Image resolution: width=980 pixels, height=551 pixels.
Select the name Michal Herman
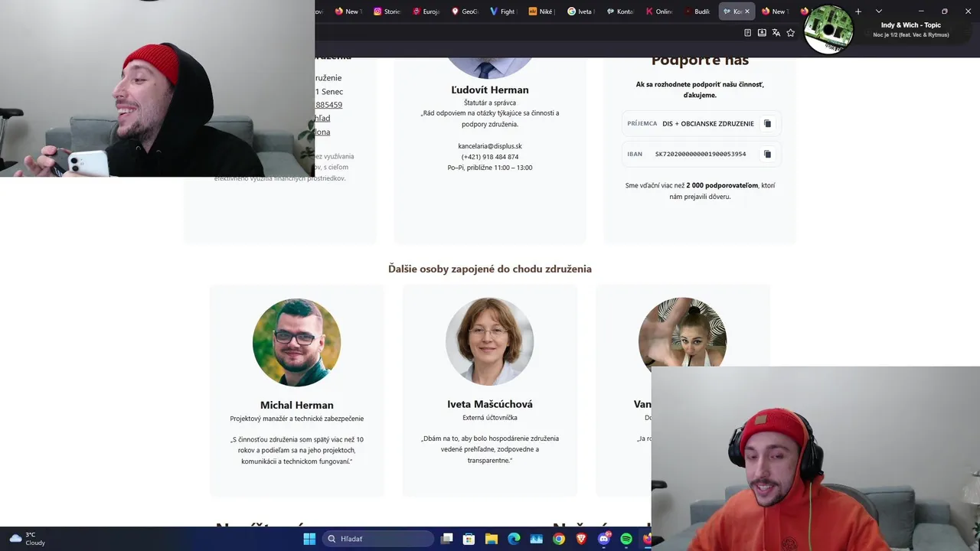[x=297, y=405]
